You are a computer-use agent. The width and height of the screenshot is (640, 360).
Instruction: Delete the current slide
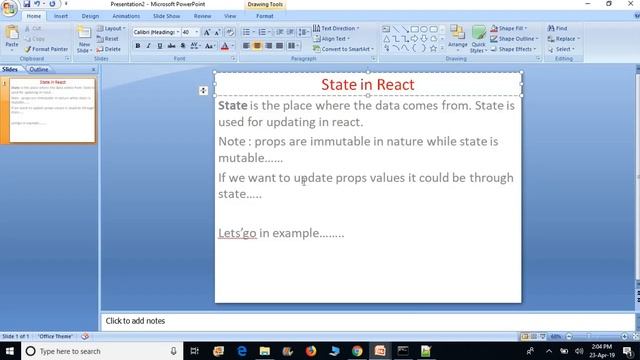tap(109, 49)
